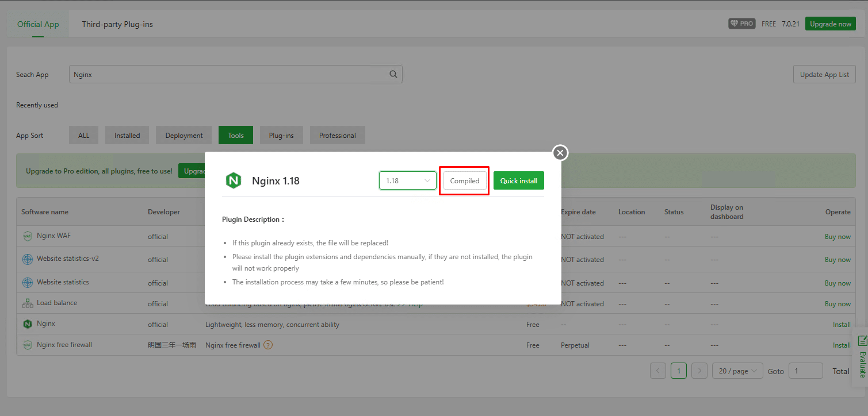Select page 1 in pagination
The width and height of the screenshot is (868, 416).
coord(679,371)
